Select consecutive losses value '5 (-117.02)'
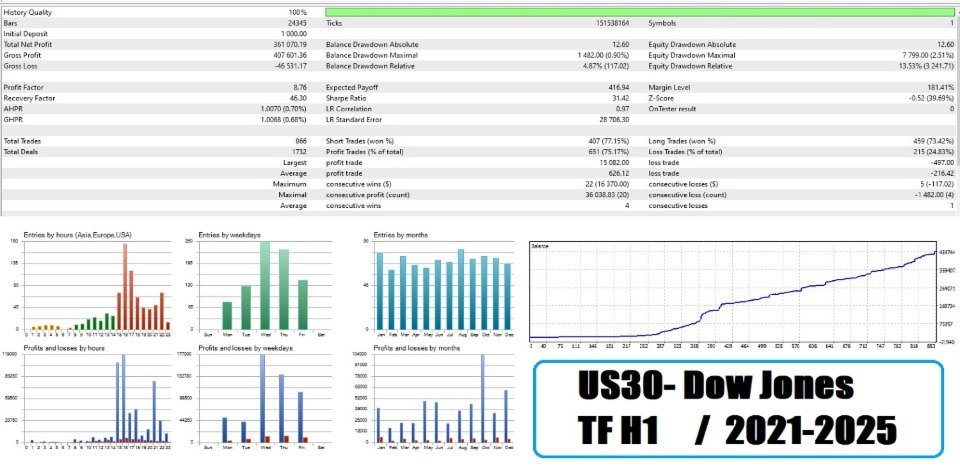 pyautogui.click(x=936, y=184)
